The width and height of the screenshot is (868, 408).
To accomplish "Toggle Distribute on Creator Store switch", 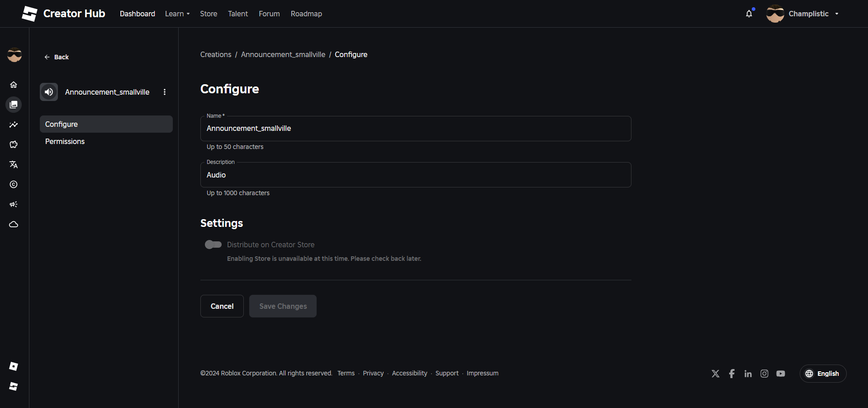I will click(x=213, y=245).
